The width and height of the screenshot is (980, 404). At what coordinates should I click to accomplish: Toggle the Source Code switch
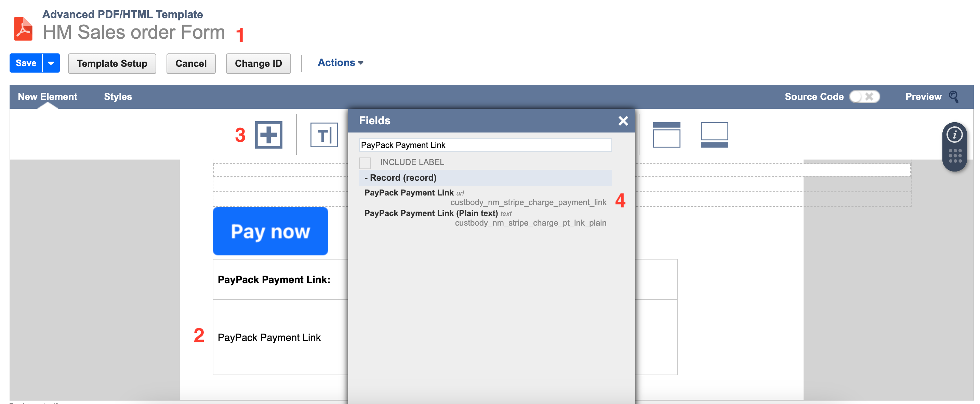pyautogui.click(x=864, y=97)
